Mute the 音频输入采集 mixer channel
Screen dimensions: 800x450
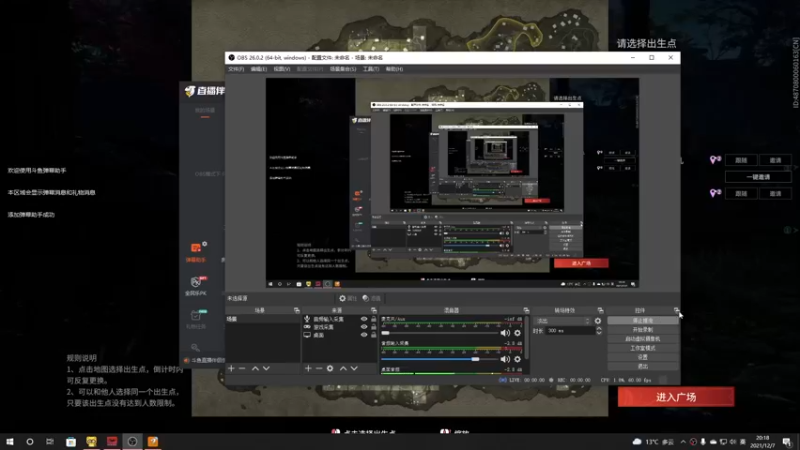click(x=505, y=359)
